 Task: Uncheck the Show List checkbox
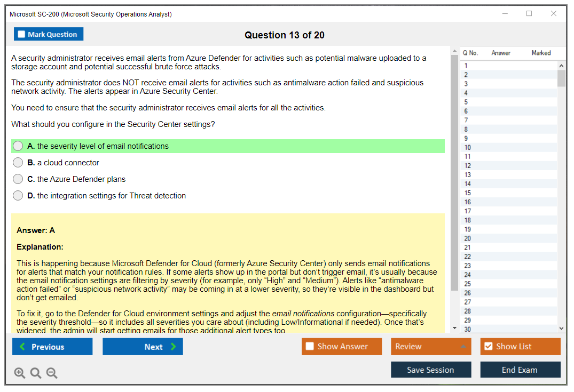(x=487, y=346)
